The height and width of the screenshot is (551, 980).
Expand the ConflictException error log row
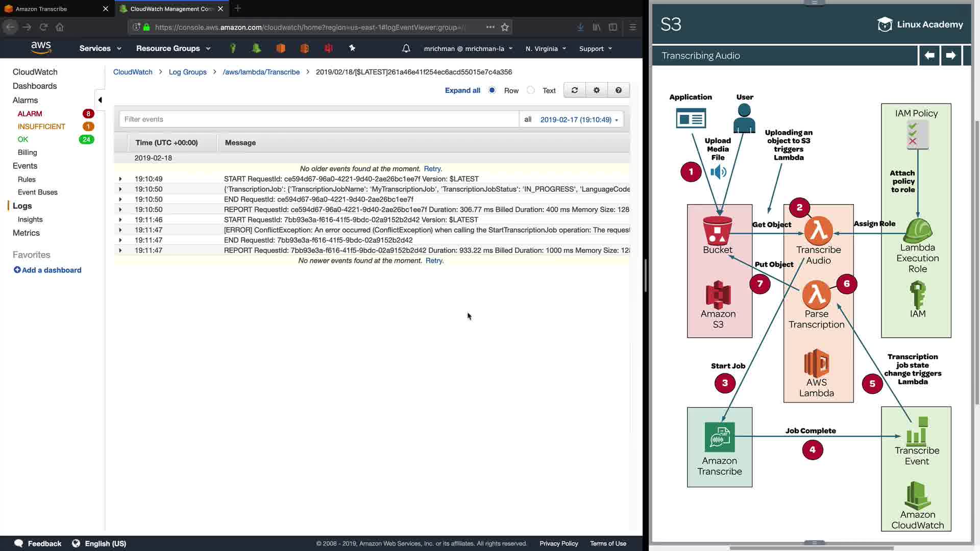120,230
